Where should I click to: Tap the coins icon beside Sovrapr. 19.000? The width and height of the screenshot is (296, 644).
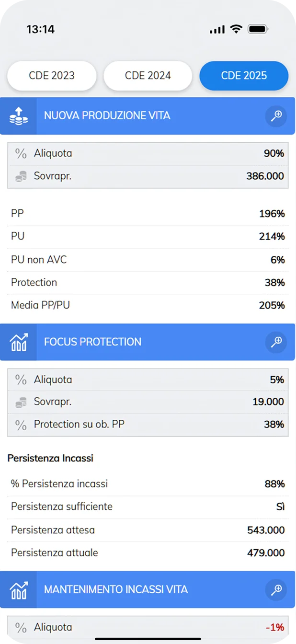(x=21, y=402)
